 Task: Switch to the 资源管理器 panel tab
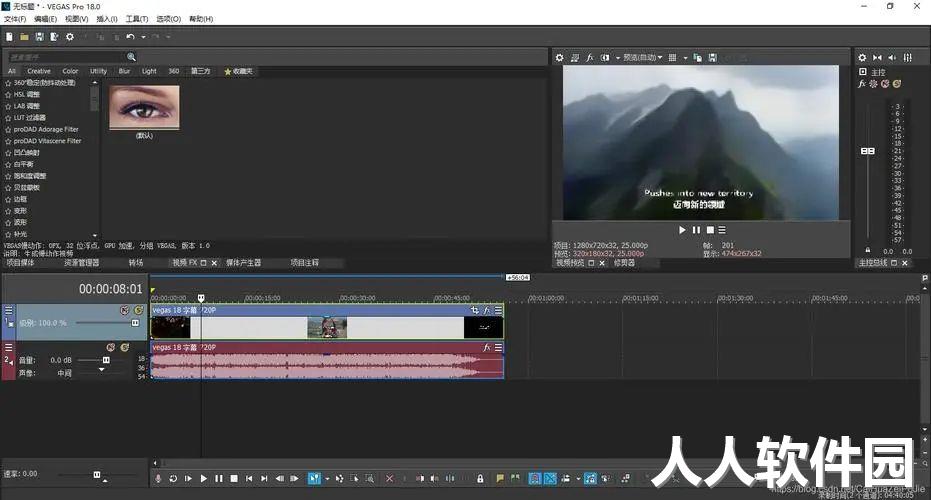click(x=81, y=262)
